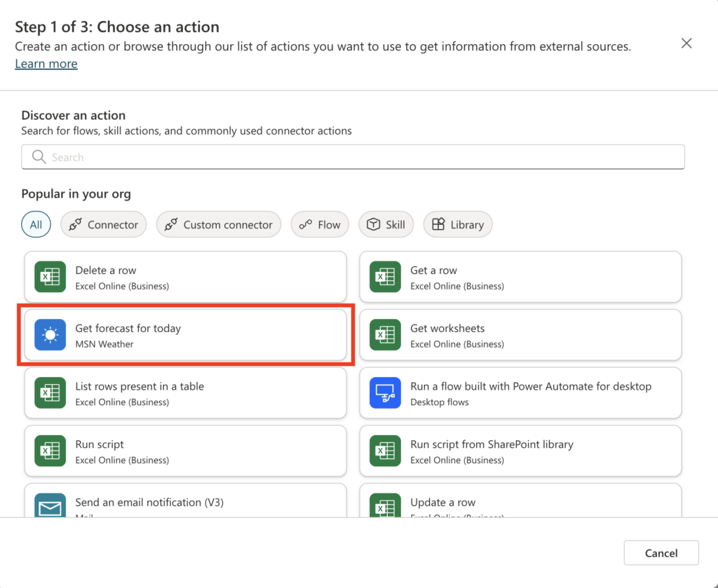The height and width of the screenshot is (588, 718).
Task: Click the Excel icon beside Get a row
Action: coord(385,278)
